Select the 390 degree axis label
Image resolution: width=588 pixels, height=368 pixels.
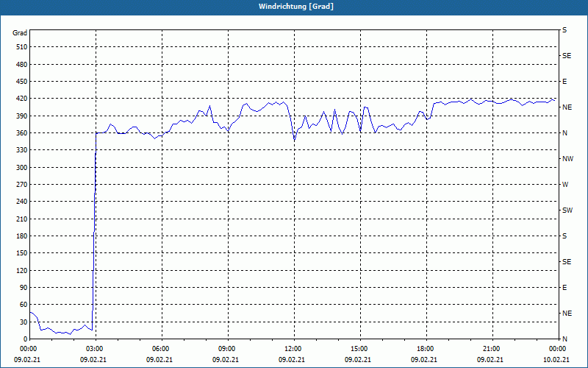pyautogui.click(x=22, y=116)
